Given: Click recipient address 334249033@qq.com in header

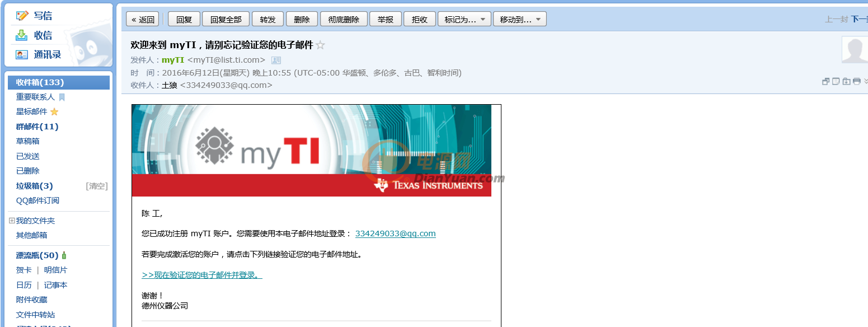Looking at the screenshot, I should coord(226,85).
